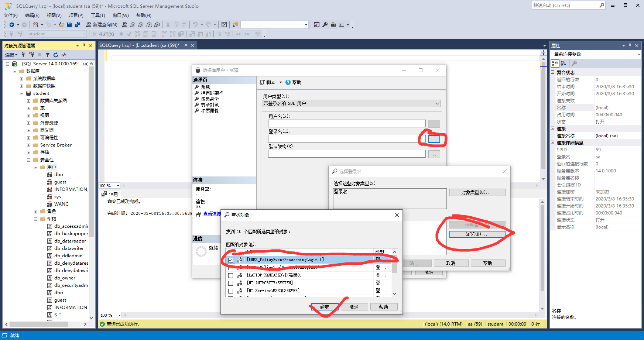Click the toolbox icon in top toolbar
Viewport: 644px width, 340px height.
(x=333, y=25)
